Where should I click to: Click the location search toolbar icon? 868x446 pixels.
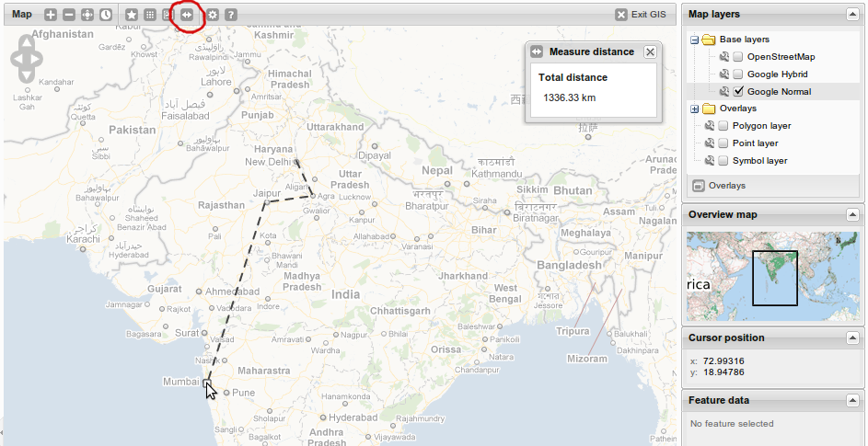click(168, 15)
